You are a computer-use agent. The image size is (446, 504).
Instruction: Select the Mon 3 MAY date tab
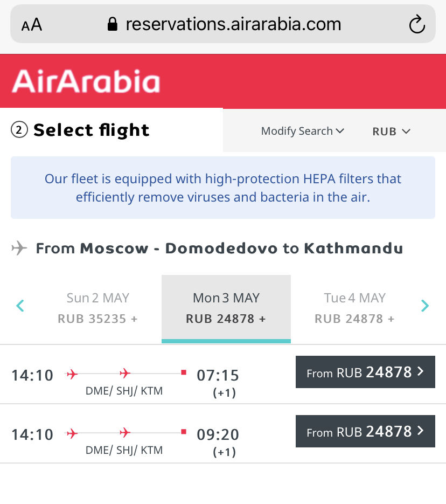click(x=226, y=308)
